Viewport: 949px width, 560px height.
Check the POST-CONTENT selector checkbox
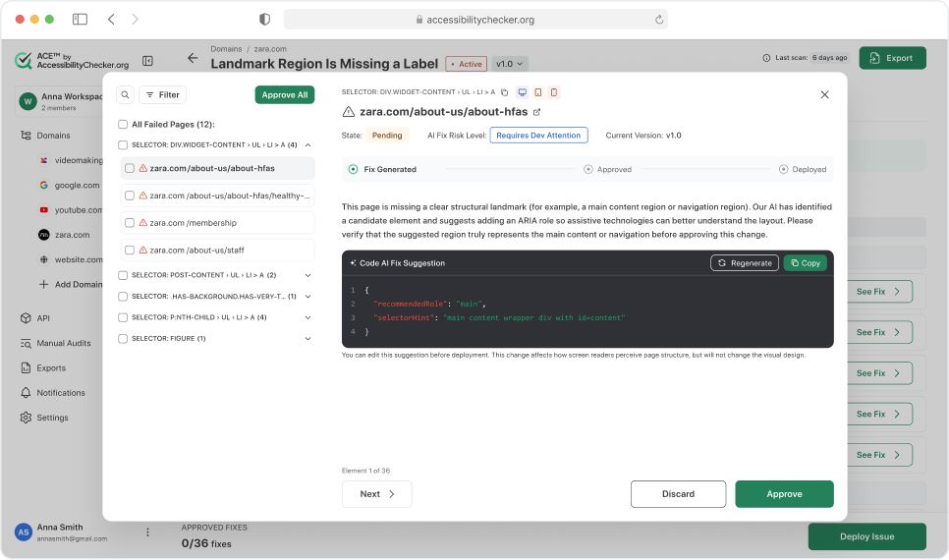123,275
